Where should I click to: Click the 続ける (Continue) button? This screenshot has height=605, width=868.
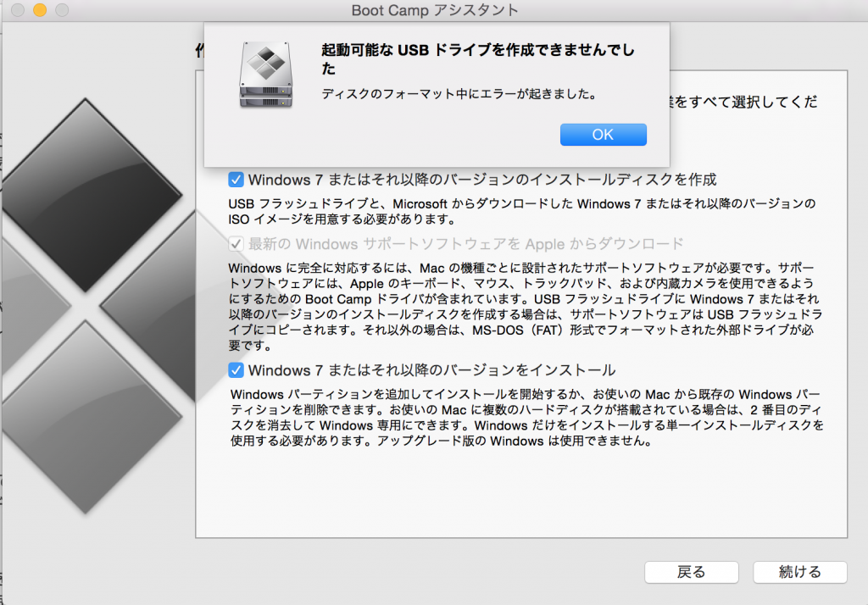tap(799, 572)
